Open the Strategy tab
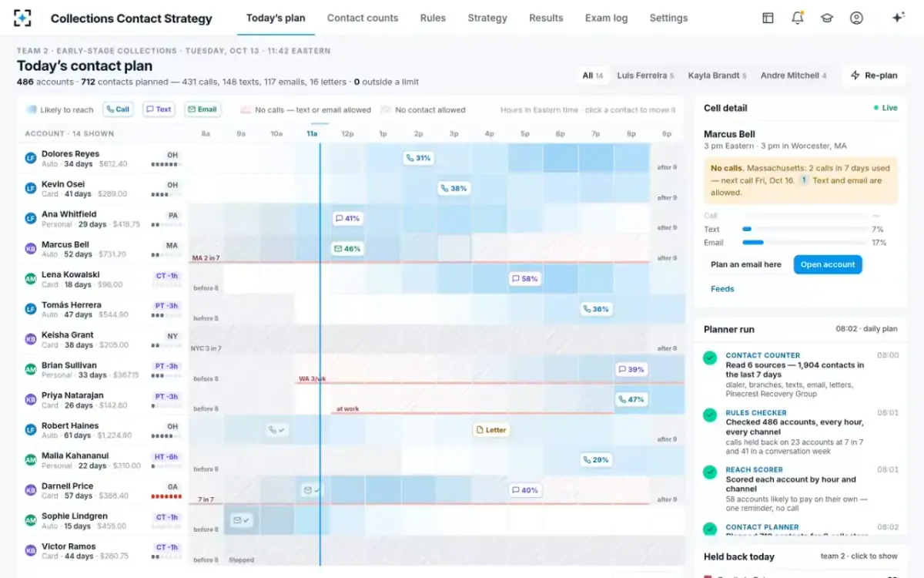Viewport: 924px width, 578px height. tap(487, 18)
